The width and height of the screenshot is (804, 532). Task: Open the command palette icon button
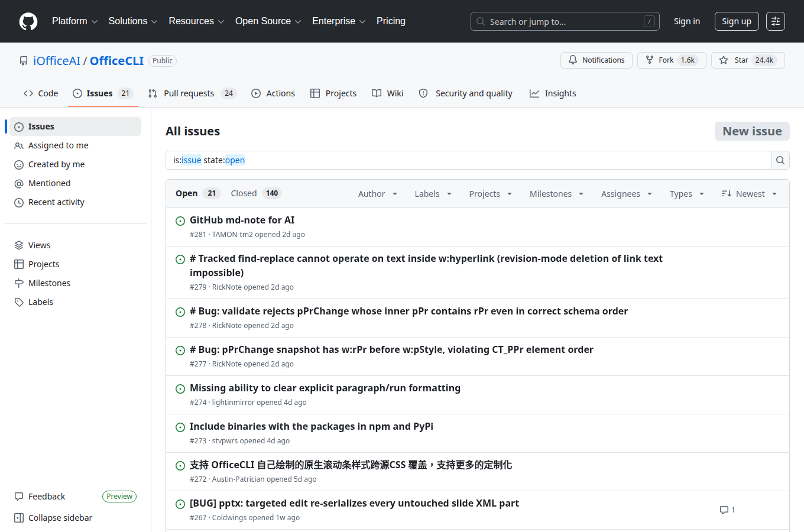click(776, 21)
